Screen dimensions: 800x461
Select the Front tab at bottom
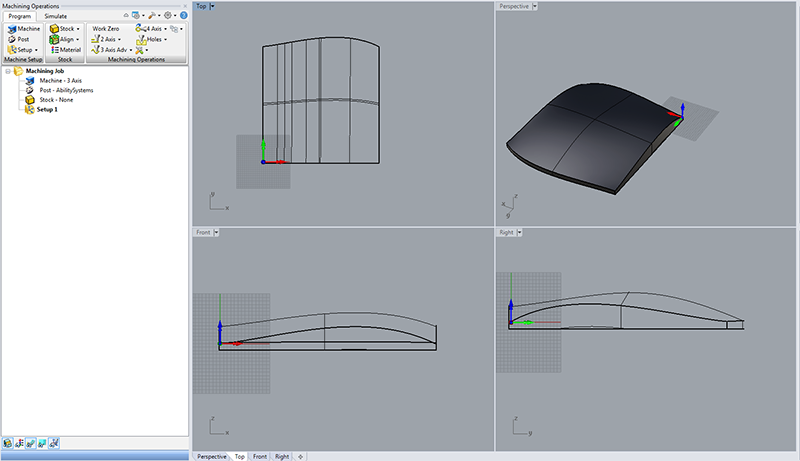coord(260,456)
